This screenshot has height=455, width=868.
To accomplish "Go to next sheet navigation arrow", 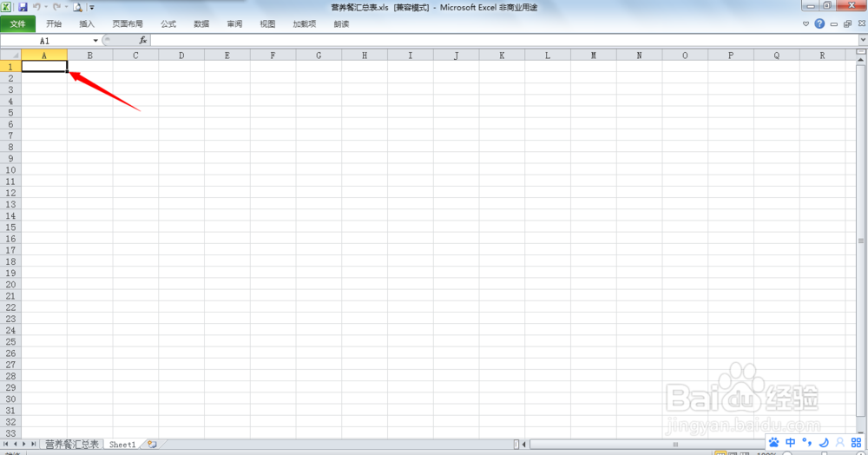I will pyautogui.click(x=23, y=444).
